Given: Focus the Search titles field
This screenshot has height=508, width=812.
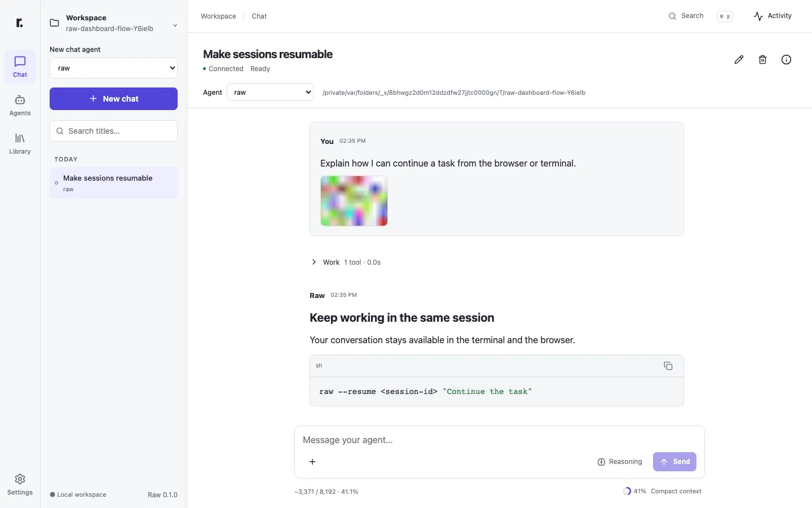Looking at the screenshot, I should 113,131.
